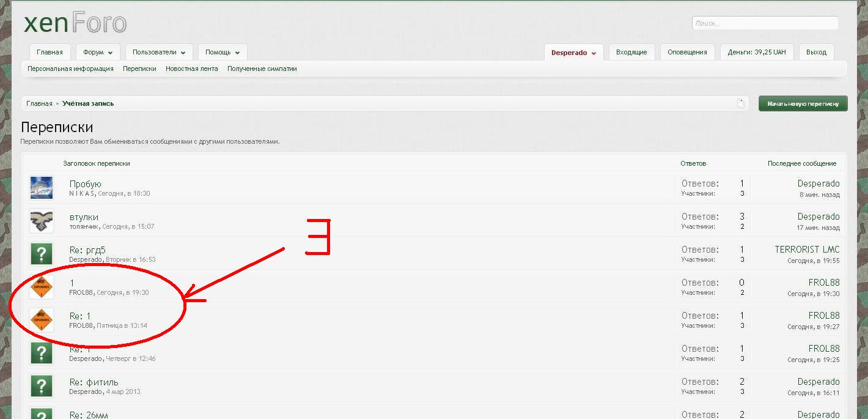
Task: Open the Деньги: 39,25 UAH tab
Action: point(757,53)
